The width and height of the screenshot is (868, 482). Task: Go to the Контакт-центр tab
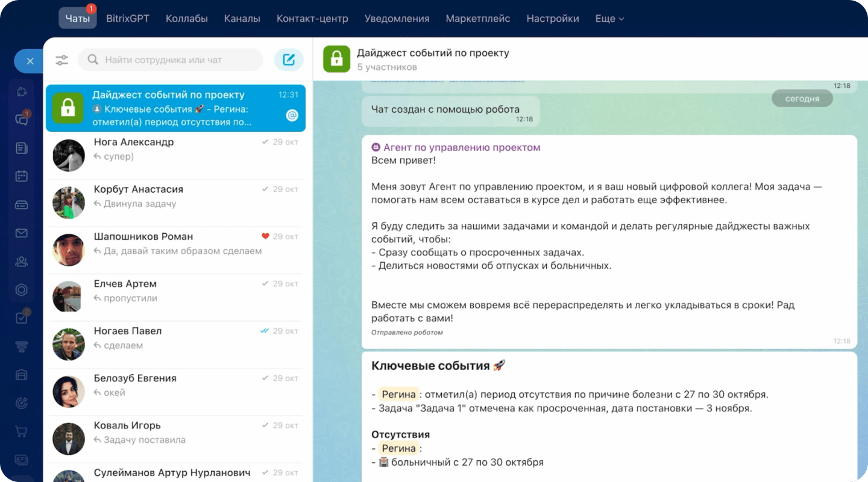point(312,19)
